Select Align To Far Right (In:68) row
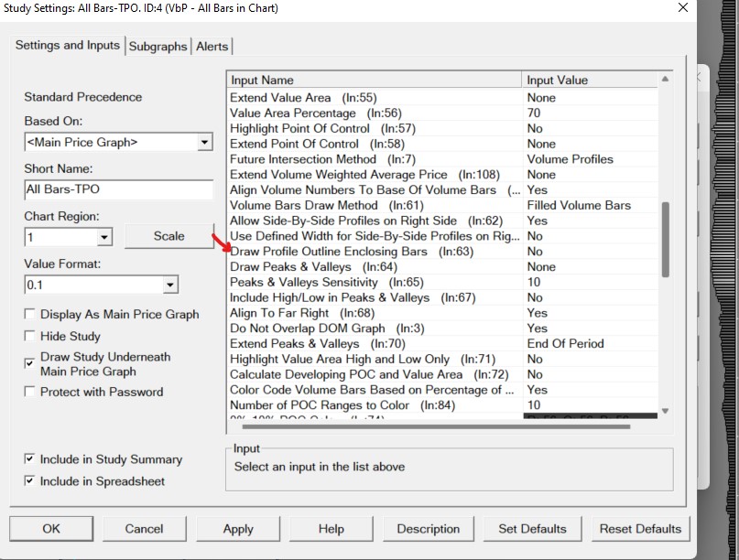Viewport: 739px width, 560px height. (x=443, y=313)
